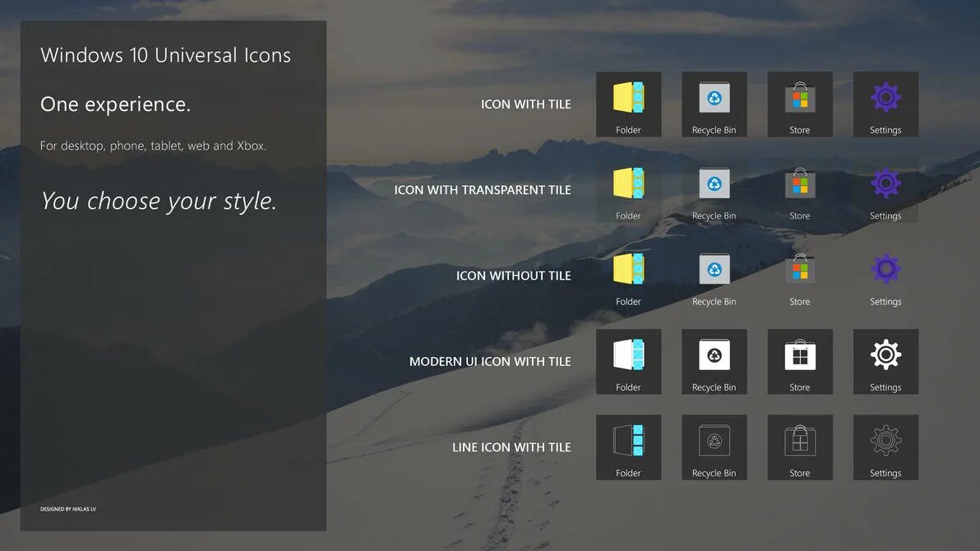Screen dimensions: 980x551
Task: Click 'For desktop, phone, tablet, web and Xbox.'
Action: coord(153,146)
